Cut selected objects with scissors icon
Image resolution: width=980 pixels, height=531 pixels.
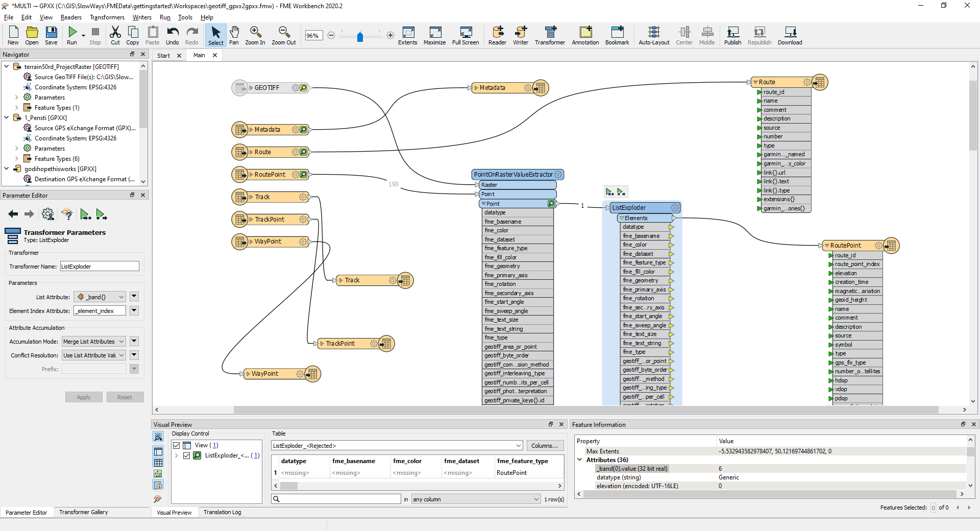tap(115, 35)
